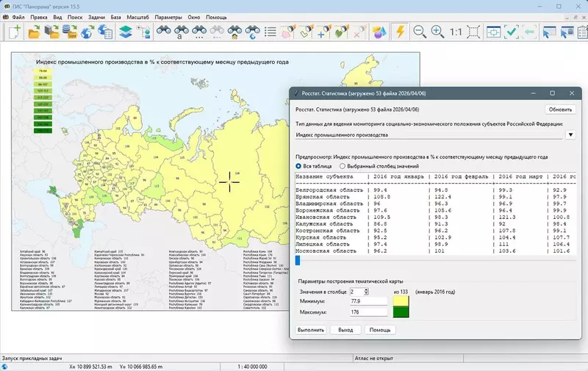Click the "Выполнить" button
Viewport: 588px width, 371px height.
pyautogui.click(x=310, y=330)
